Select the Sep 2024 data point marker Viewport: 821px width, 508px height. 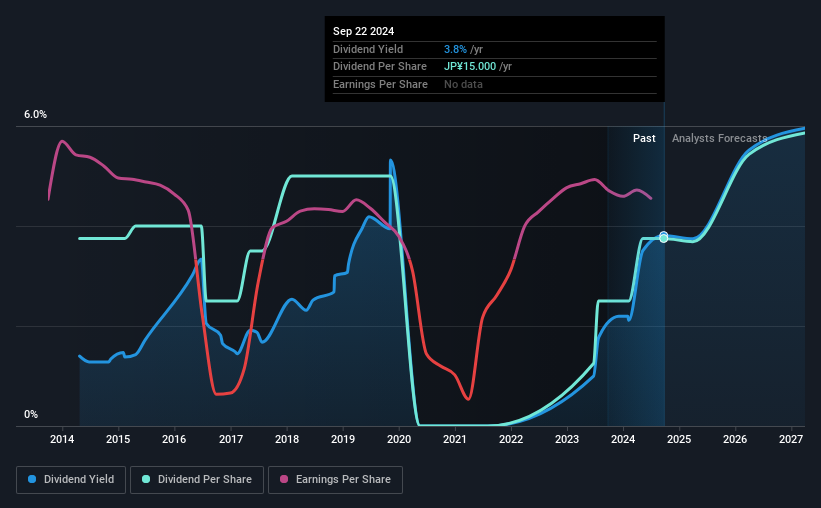[x=664, y=237]
